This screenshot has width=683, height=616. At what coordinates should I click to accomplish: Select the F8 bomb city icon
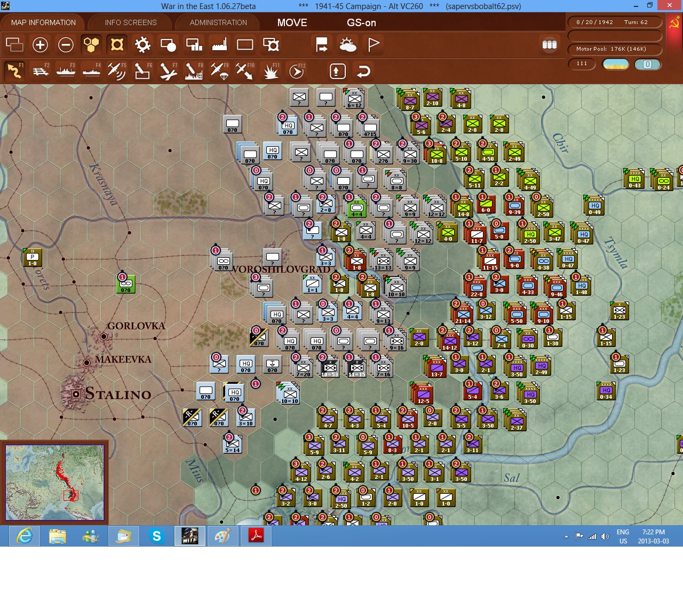coord(194,70)
